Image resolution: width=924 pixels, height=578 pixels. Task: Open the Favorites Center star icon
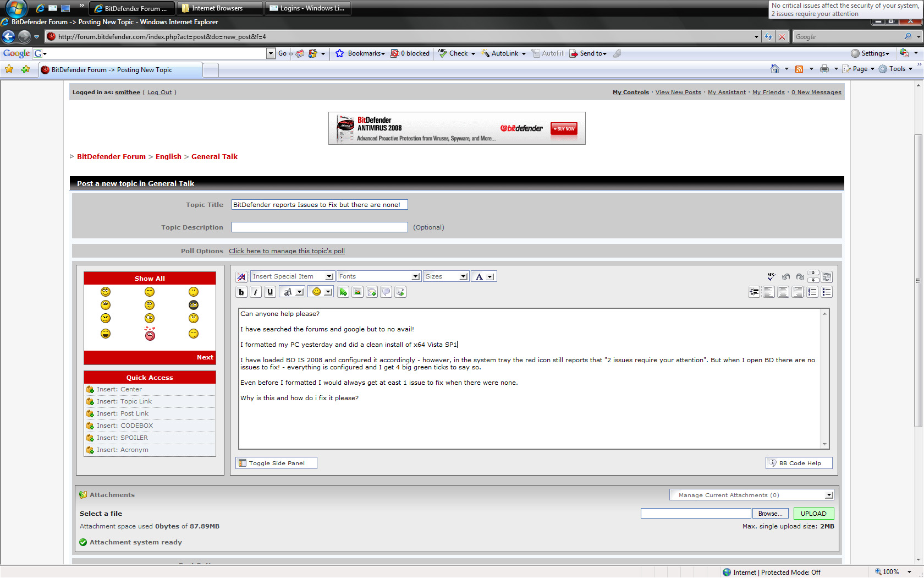click(x=9, y=69)
